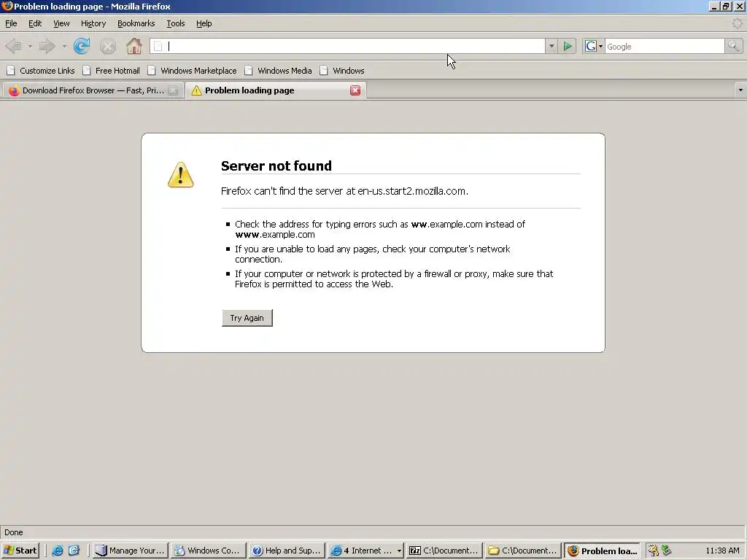The height and width of the screenshot is (560, 747).
Task: Close the Problem loading page tab
Action: [x=355, y=90]
